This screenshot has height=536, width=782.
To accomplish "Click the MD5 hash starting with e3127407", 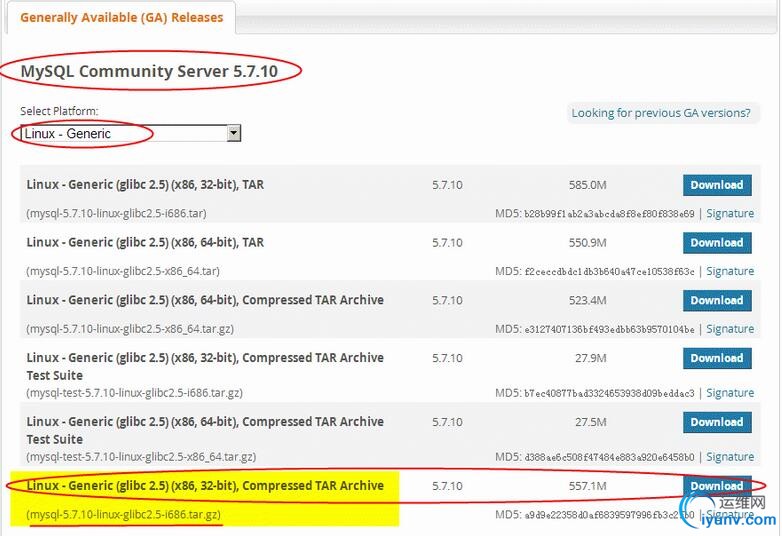I will [609, 330].
